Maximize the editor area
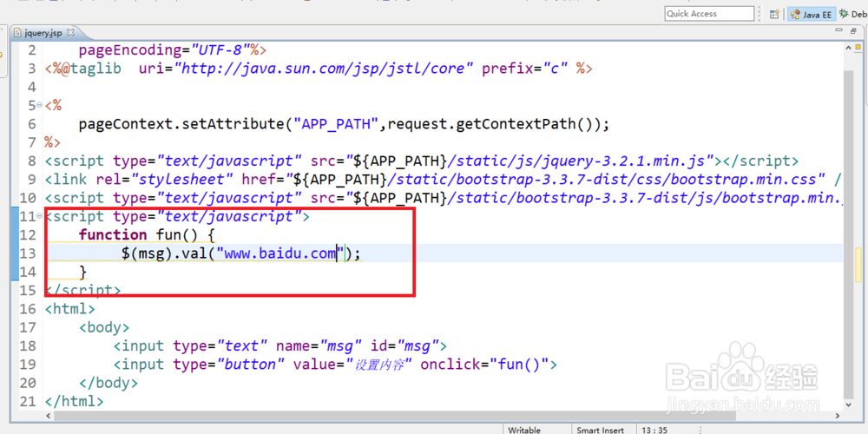Viewport: 868px width, 434px height. pos(854,31)
